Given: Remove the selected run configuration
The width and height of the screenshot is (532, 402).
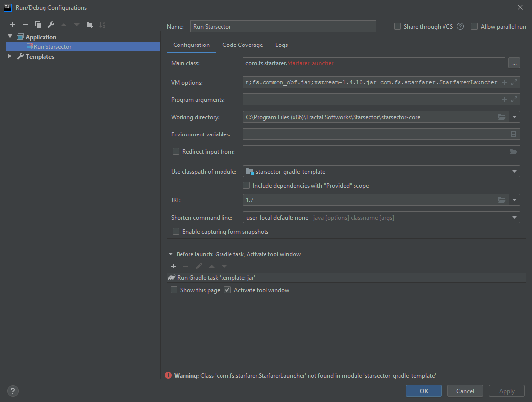Looking at the screenshot, I should [x=25, y=25].
